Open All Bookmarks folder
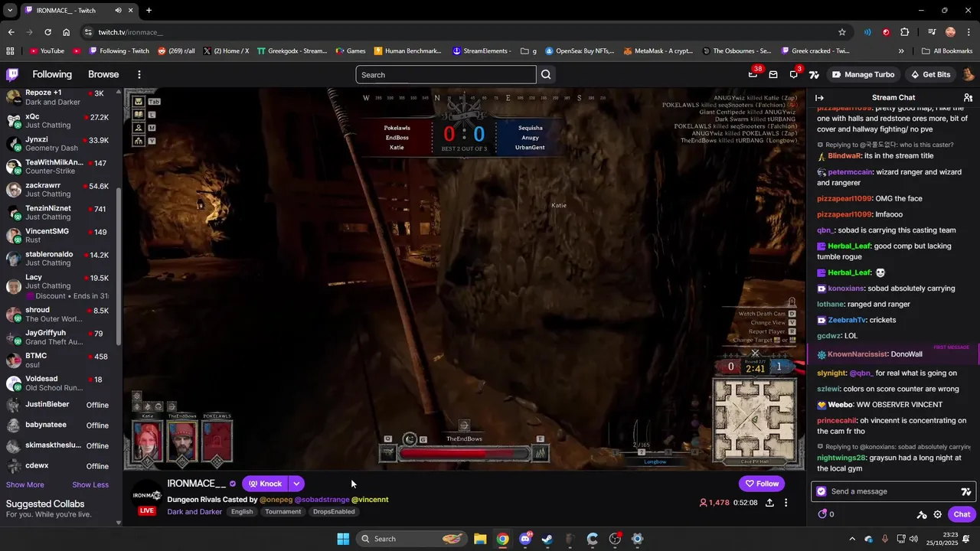 coord(947,51)
